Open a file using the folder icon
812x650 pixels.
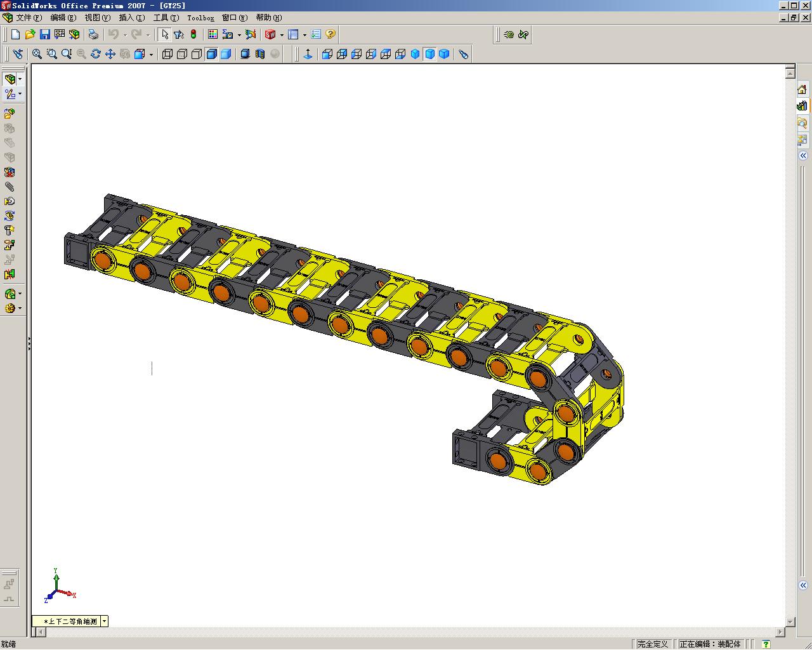tap(30, 34)
